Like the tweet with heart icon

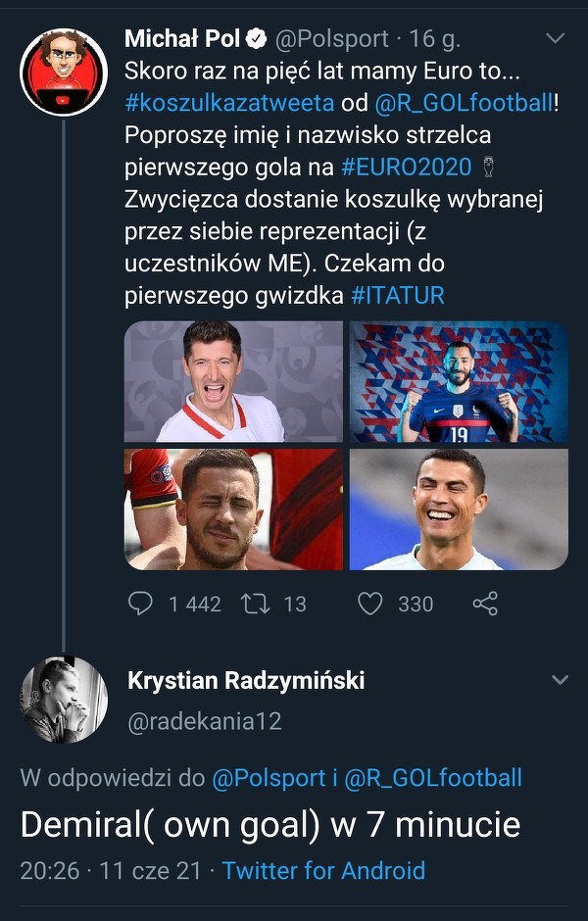click(369, 604)
